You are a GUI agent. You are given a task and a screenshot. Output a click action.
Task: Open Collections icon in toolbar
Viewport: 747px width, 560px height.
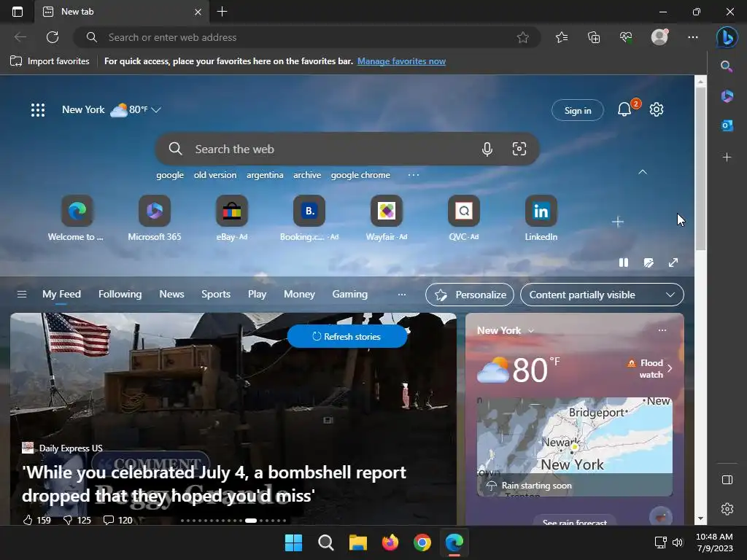click(594, 37)
